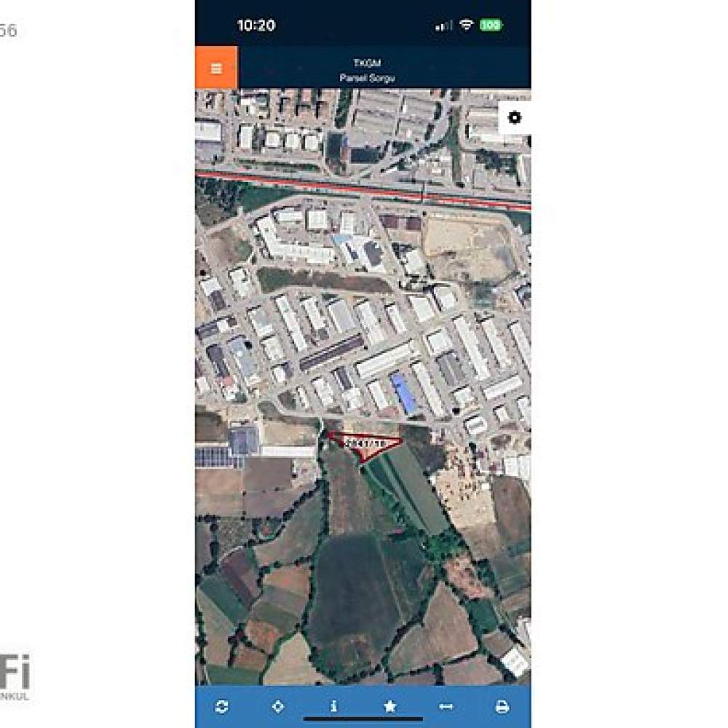Tap the cellular signal bars
Image resolution: width=728 pixels, height=728 pixels.
[443, 25]
